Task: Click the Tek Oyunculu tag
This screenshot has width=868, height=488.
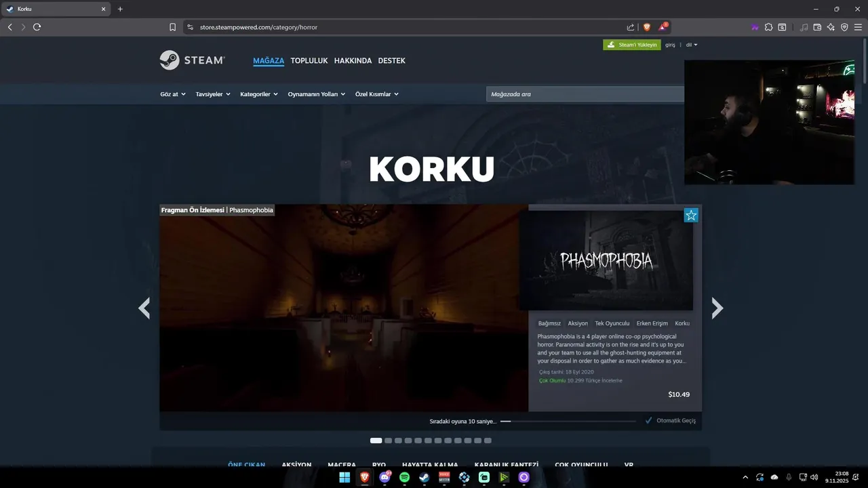Action: (612, 323)
